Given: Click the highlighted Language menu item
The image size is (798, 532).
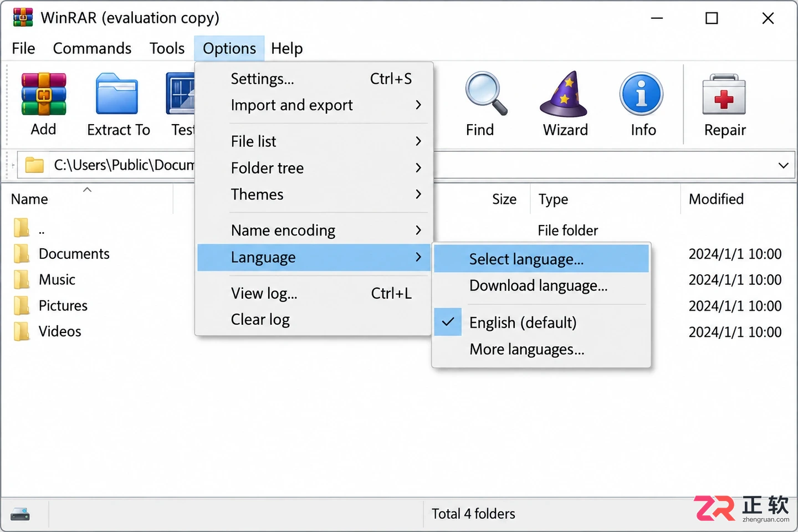Looking at the screenshot, I should pyautogui.click(x=314, y=258).
